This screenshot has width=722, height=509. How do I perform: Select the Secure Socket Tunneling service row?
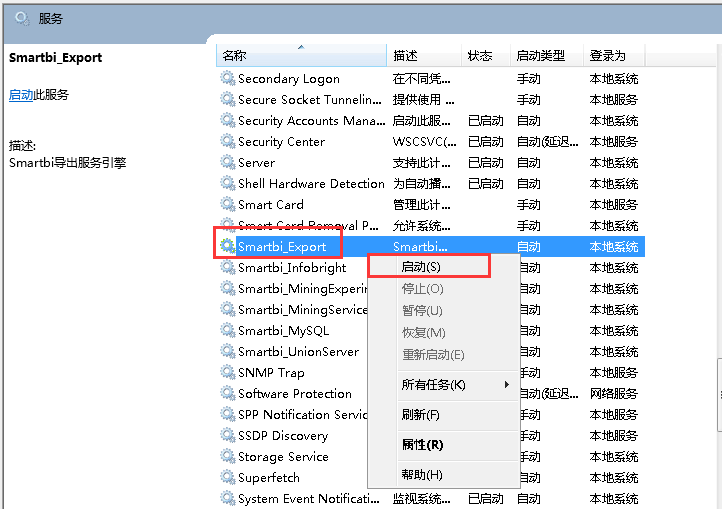pyautogui.click(x=431, y=99)
